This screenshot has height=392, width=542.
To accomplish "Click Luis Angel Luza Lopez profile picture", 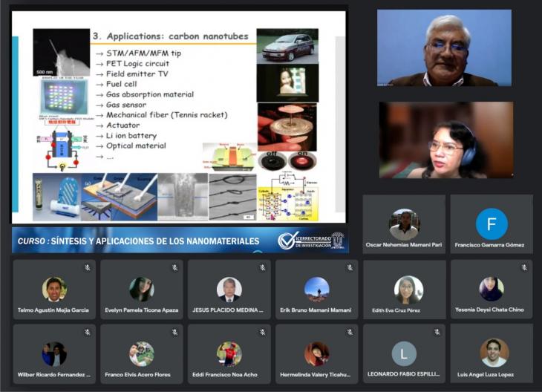I will coord(494,352).
